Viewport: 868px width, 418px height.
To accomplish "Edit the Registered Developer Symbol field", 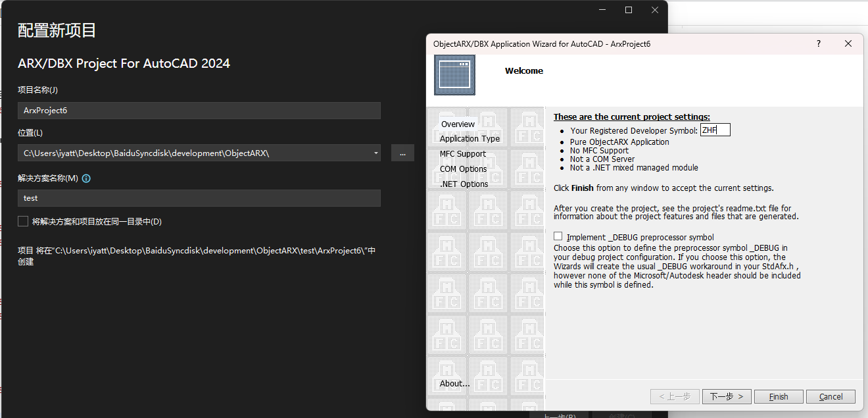I will tap(715, 130).
